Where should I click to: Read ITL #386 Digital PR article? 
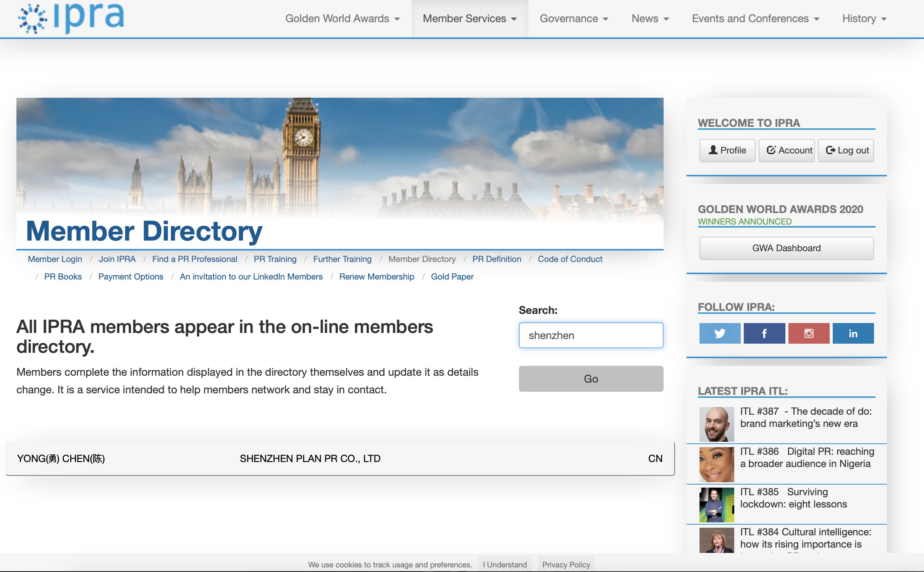(807, 457)
